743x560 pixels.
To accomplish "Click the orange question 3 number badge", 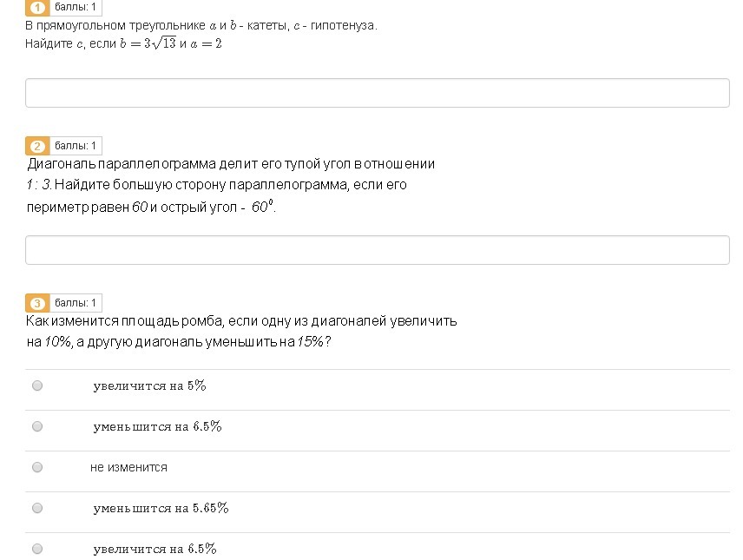I will click(37, 303).
